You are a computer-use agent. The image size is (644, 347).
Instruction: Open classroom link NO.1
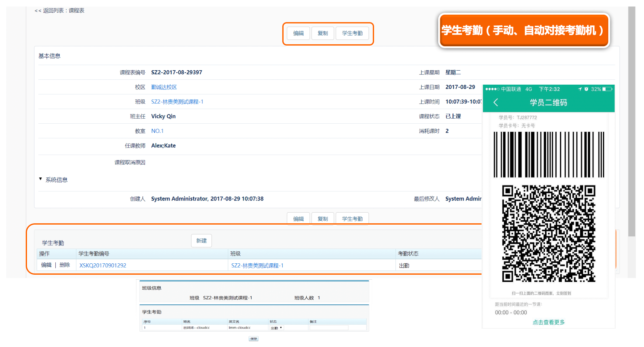(x=157, y=131)
